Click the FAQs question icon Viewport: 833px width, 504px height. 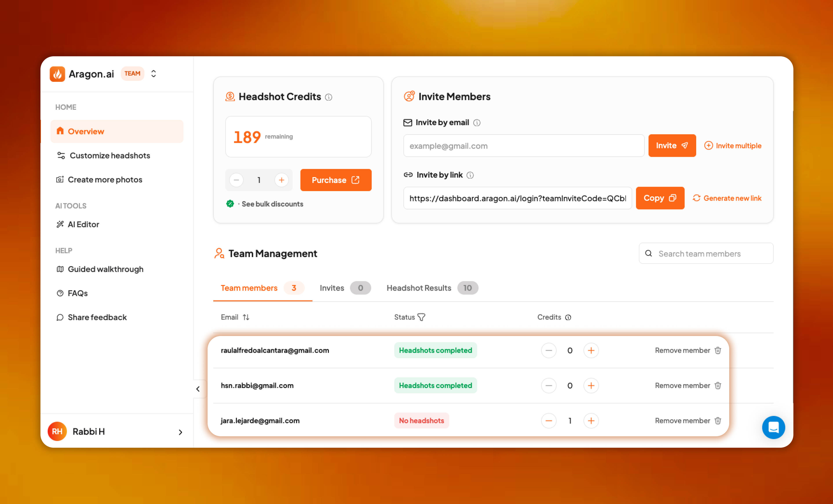(x=60, y=293)
